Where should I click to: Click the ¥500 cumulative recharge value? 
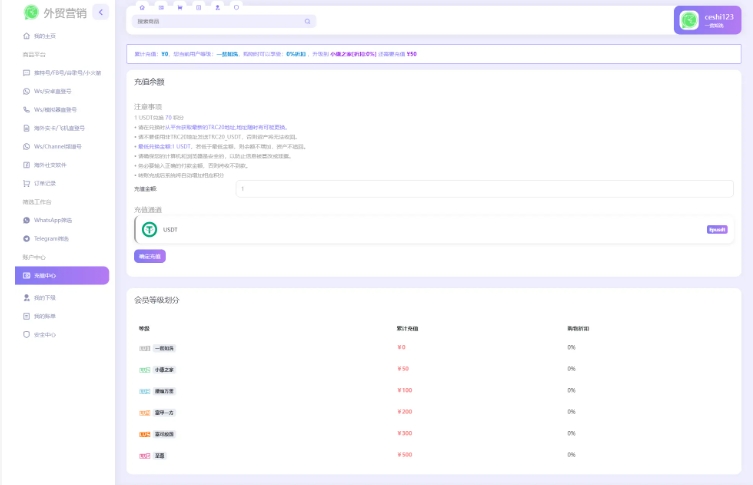tap(405, 455)
